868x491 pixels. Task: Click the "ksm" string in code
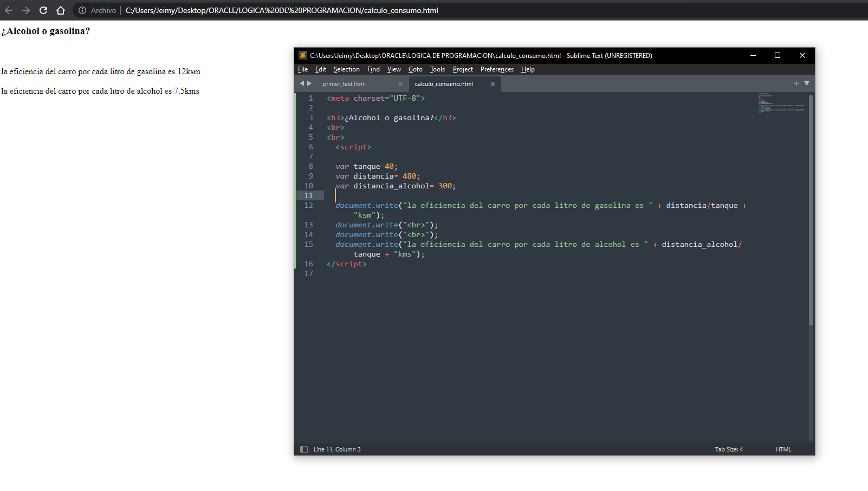pos(364,215)
